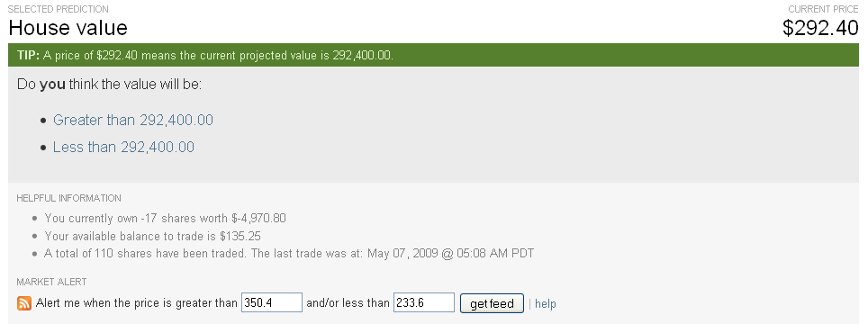
Task: Select the Greater than 292,400.00 prediction
Action: pos(133,120)
